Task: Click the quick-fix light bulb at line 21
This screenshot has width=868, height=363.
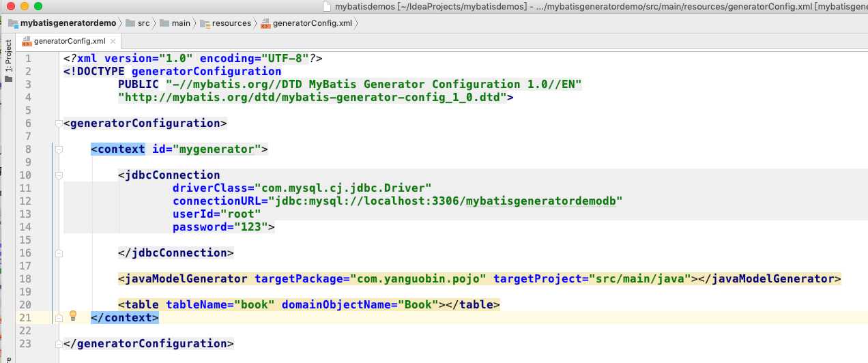Action: coord(74,316)
